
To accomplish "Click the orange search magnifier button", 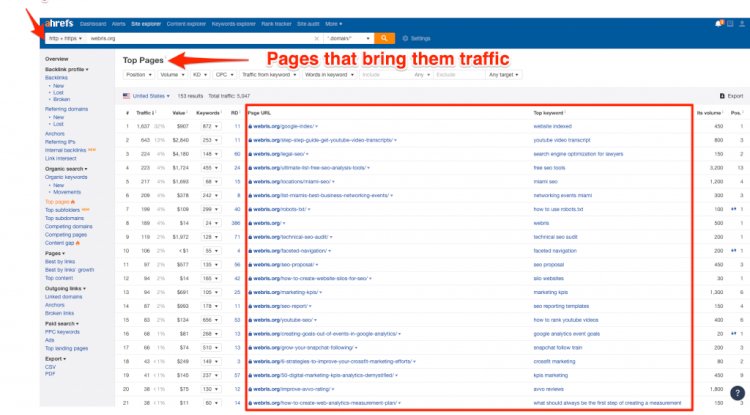I will click(384, 38).
